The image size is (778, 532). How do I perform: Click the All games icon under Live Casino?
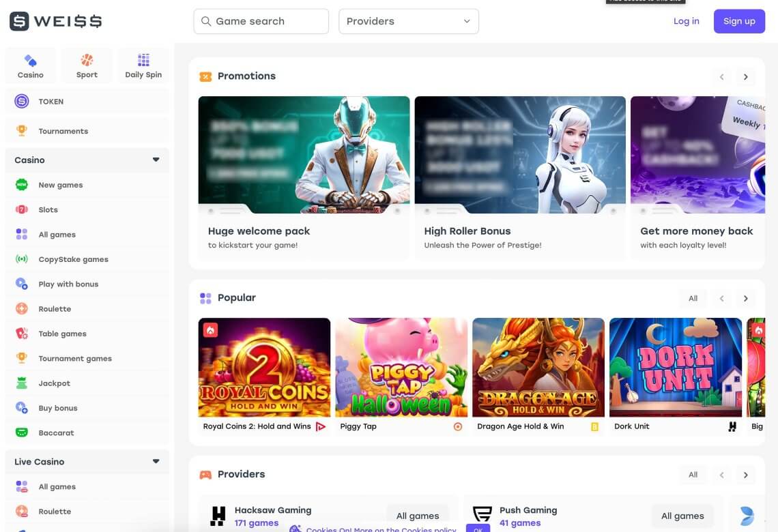click(21, 487)
